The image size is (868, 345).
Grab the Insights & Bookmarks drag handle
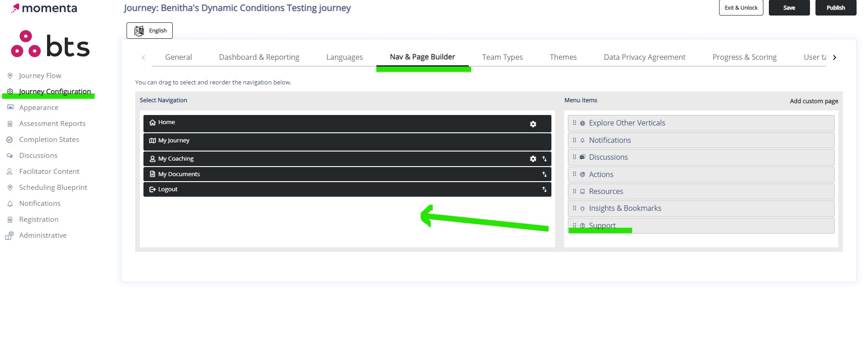575,208
